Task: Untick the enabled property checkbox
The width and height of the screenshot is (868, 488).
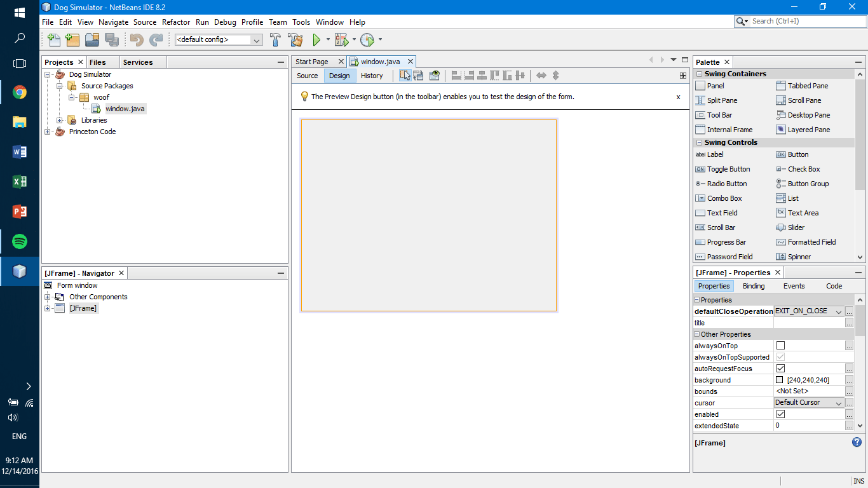Action: pos(780,414)
